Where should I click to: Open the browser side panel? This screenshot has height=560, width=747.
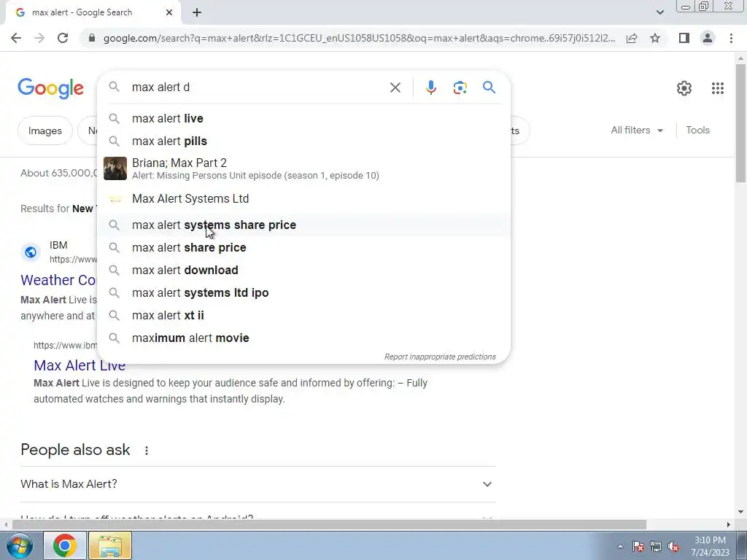(x=684, y=38)
